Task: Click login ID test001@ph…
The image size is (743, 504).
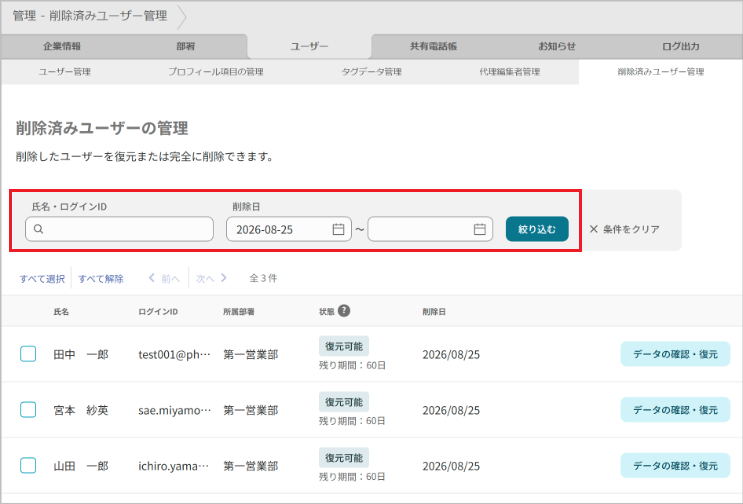Action: click(174, 354)
